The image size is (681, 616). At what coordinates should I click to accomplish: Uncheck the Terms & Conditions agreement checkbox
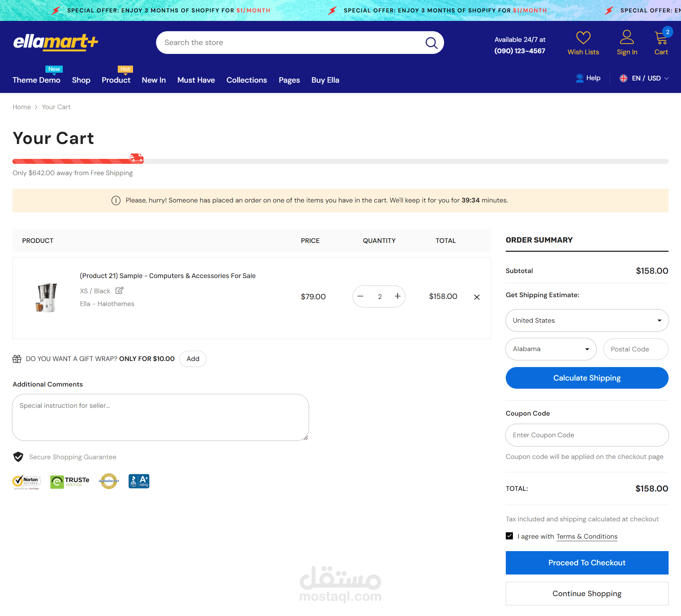tap(509, 536)
